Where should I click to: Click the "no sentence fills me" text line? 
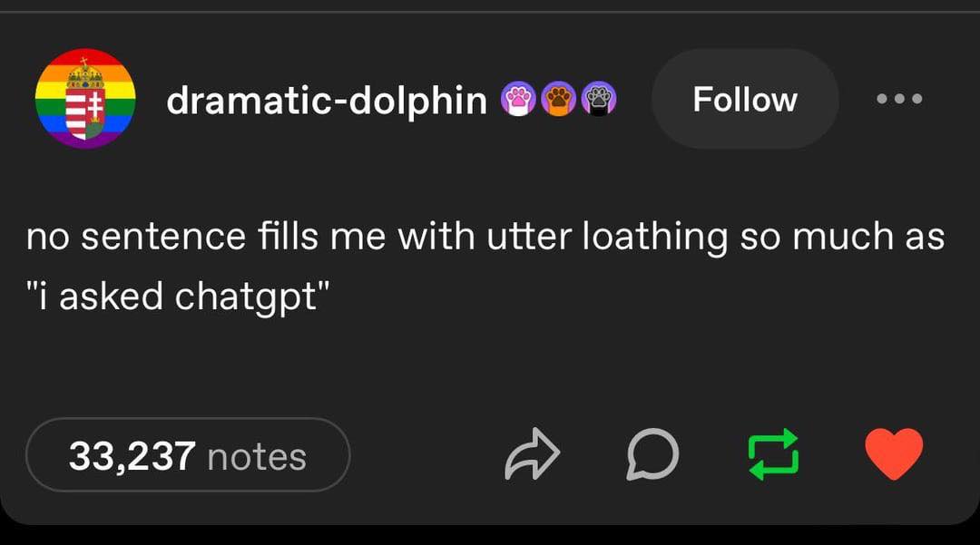click(485, 238)
